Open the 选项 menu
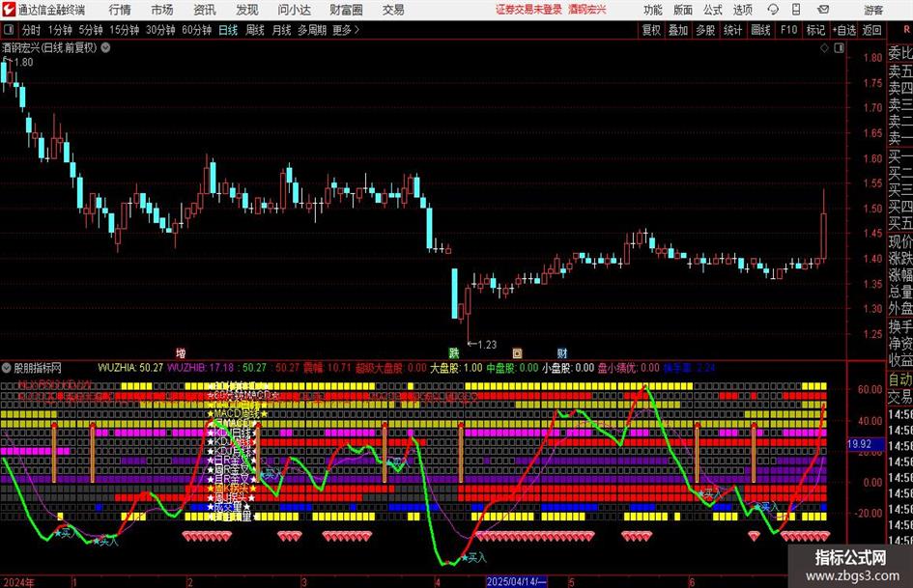The width and height of the screenshot is (913, 588). (742, 10)
